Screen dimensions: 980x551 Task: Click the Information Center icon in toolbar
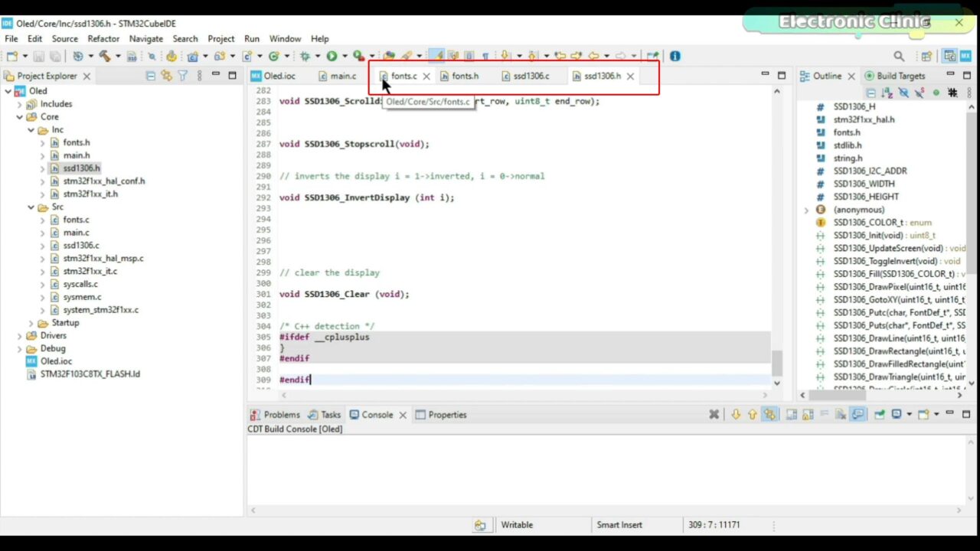point(675,56)
